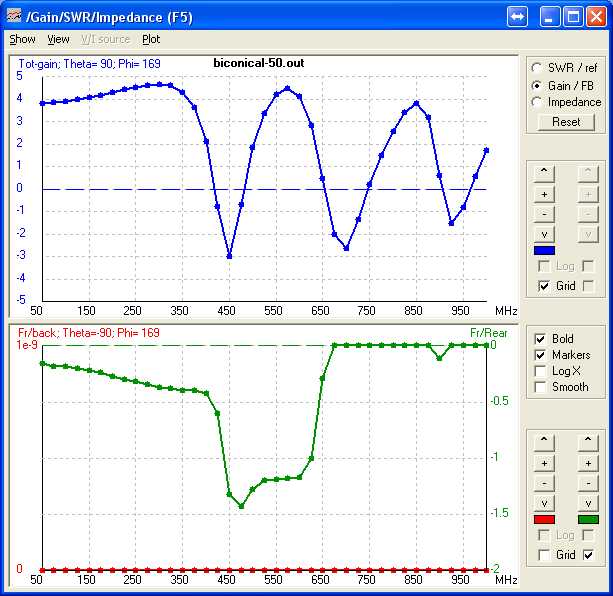Select the Impedance radio option

(x=538, y=102)
